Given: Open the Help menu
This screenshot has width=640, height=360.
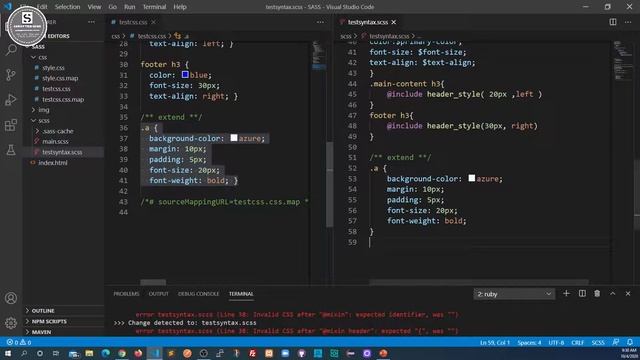Looking at the screenshot, I should point(180,7).
